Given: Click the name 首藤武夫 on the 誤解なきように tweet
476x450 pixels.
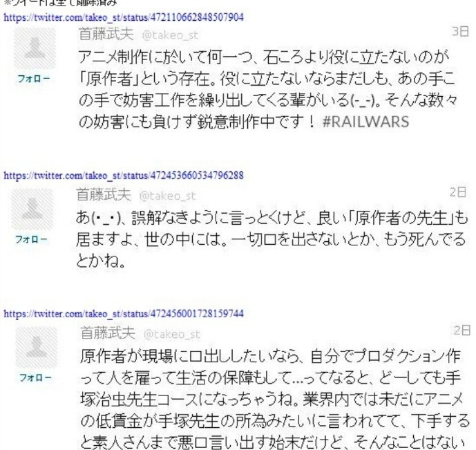Looking at the screenshot, I should [104, 195].
